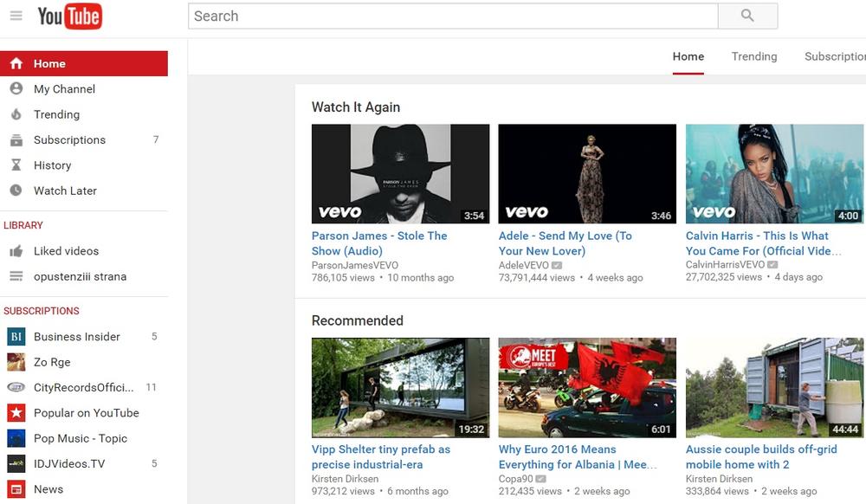Open the History hourglass item

click(x=52, y=165)
